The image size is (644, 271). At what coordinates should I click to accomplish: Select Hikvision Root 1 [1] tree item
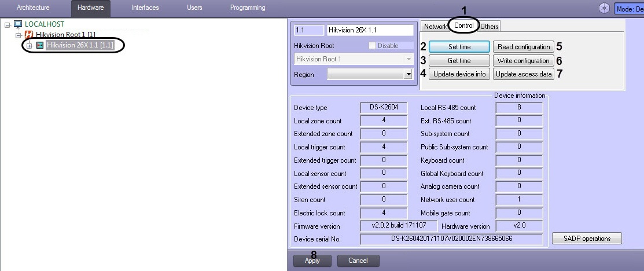66,35
